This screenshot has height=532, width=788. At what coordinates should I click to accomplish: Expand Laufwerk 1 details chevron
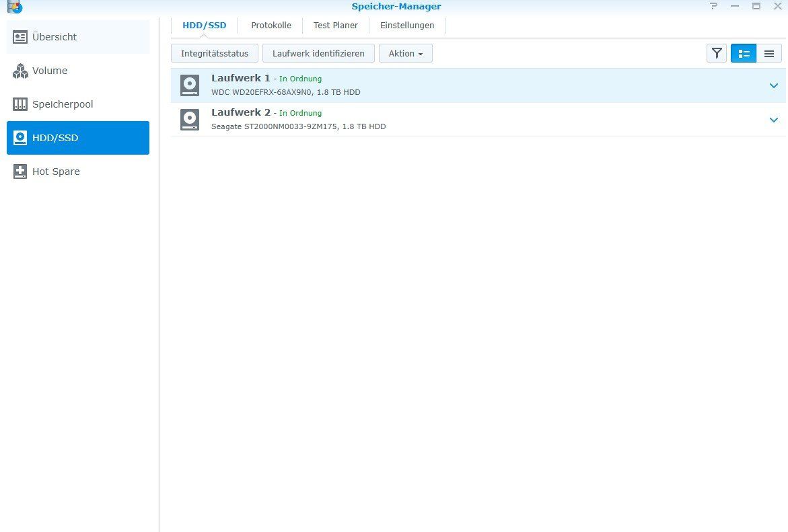[x=773, y=86]
